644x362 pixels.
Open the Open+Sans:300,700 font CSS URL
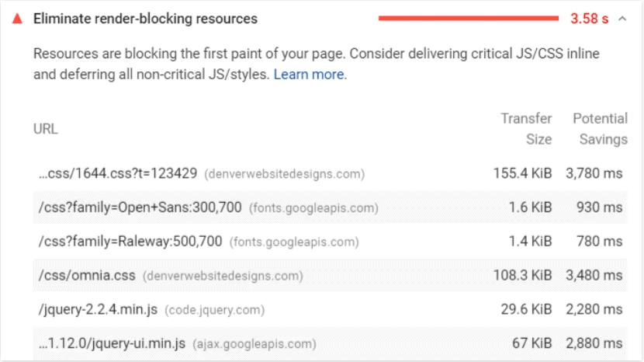coord(140,207)
